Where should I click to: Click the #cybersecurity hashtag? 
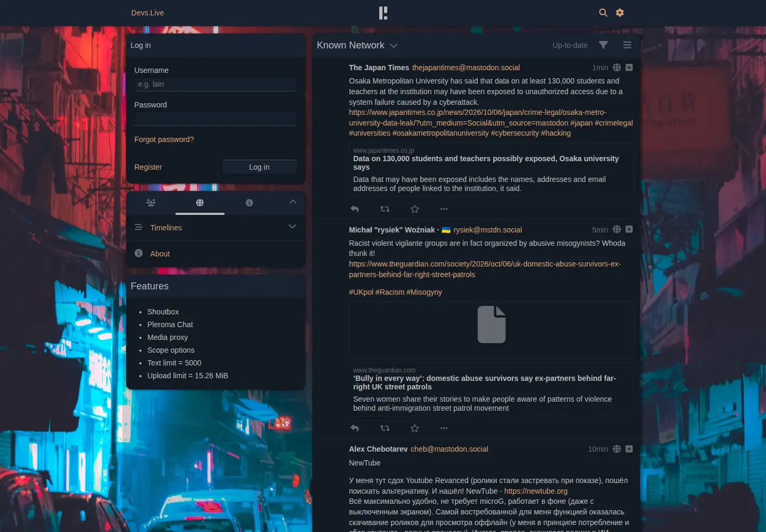515,133
